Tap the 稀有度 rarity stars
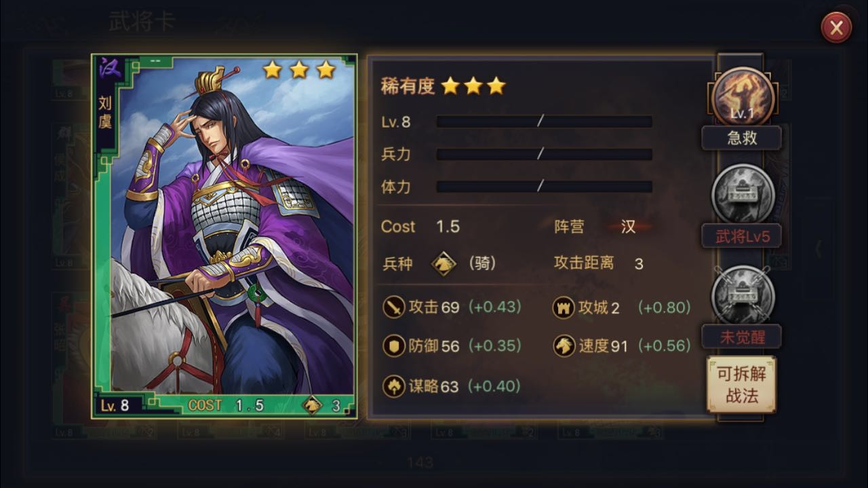Screen dimensions: 868x488 coord(473,86)
